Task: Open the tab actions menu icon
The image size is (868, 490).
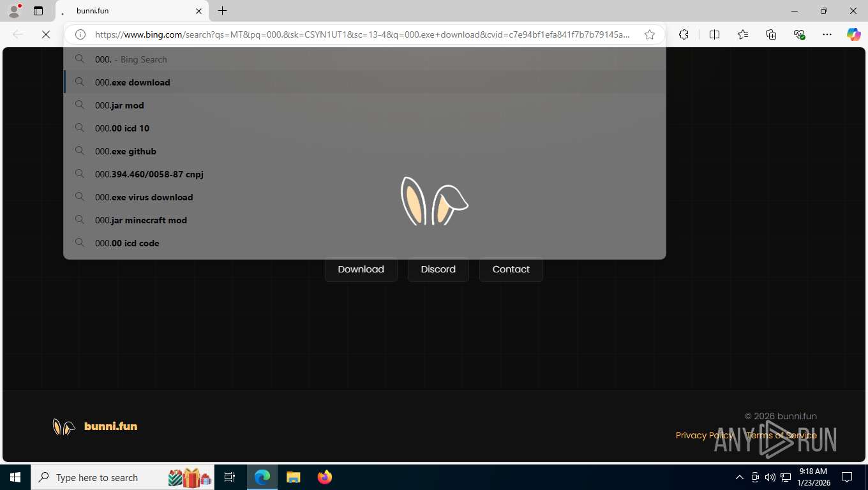Action: pyautogui.click(x=38, y=11)
